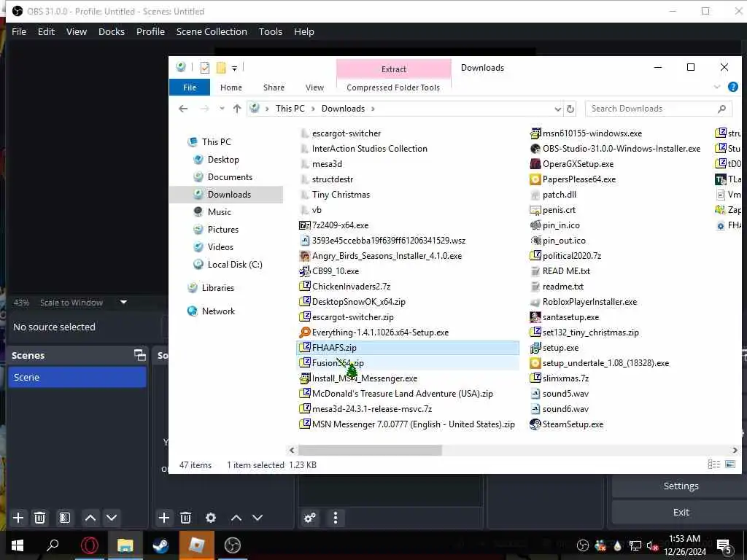Open the OBS Docks menu

(112, 31)
